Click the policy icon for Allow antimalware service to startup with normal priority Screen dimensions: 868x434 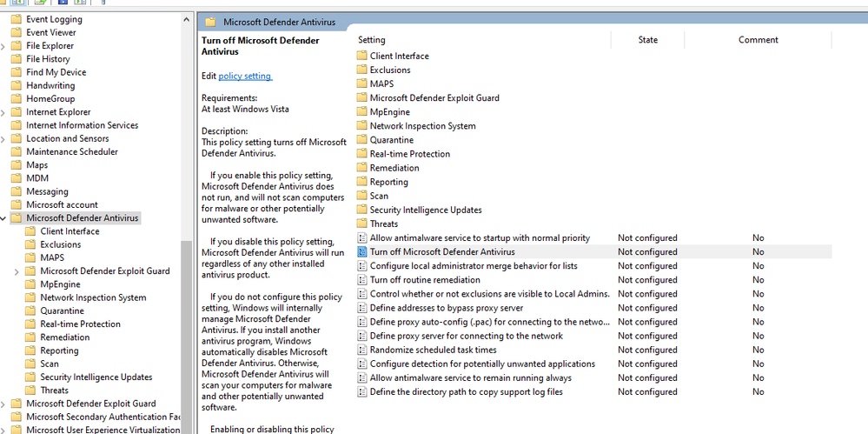tap(361, 237)
